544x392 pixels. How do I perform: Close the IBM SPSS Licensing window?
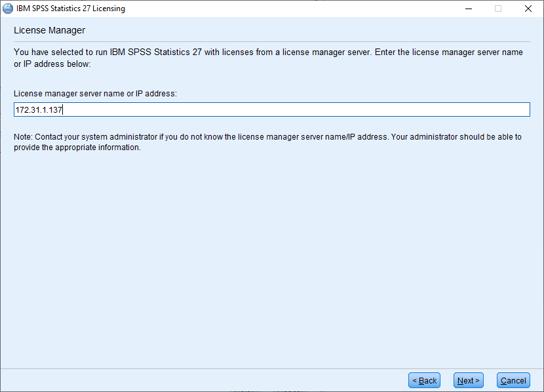click(528, 9)
